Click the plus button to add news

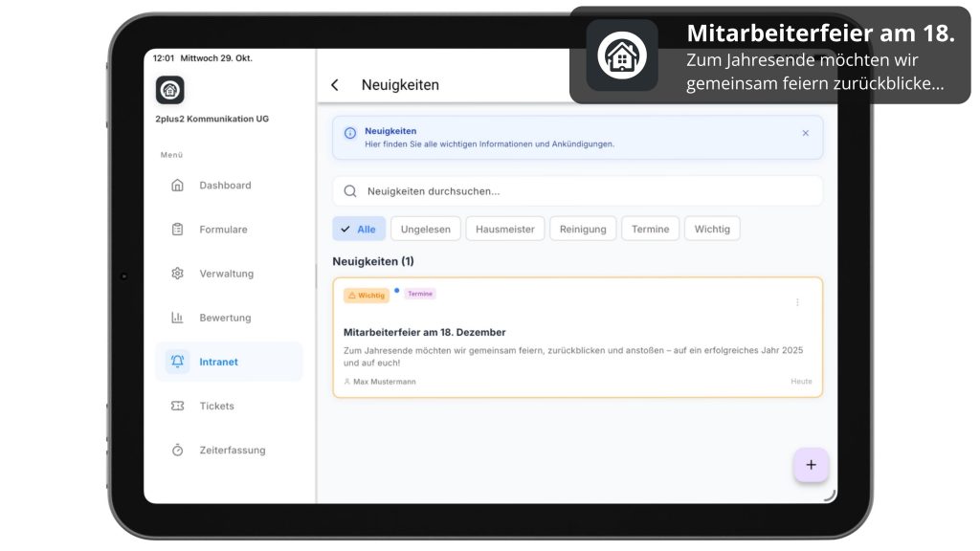(811, 465)
